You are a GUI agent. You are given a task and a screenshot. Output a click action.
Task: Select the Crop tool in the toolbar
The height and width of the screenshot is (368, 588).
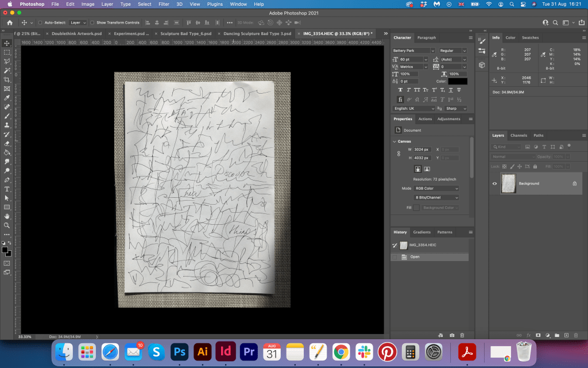coord(7,79)
